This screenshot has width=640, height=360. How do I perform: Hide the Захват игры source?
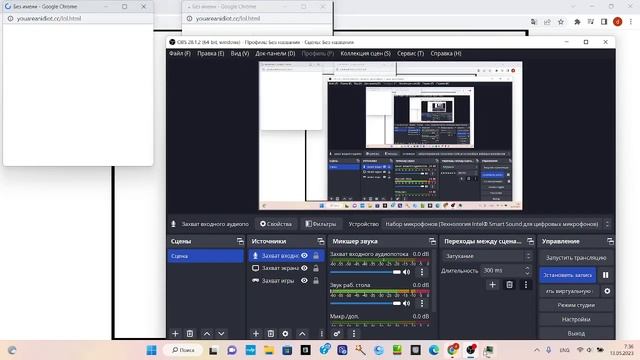tap(304, 281)
